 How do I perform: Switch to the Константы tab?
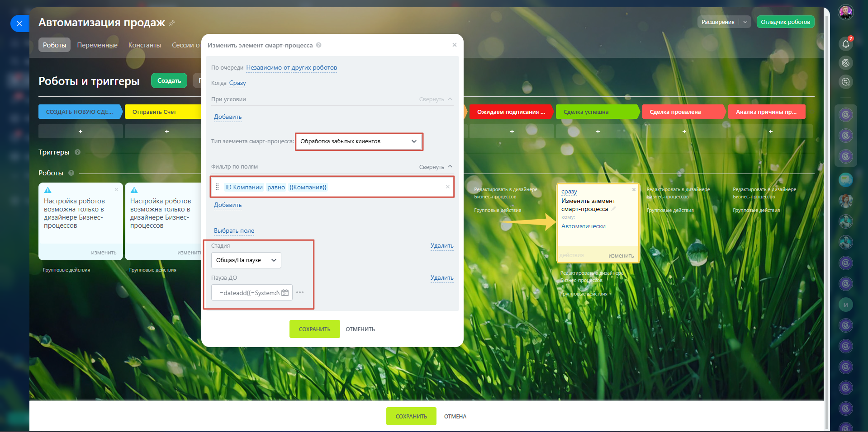[x=145, y=45]
